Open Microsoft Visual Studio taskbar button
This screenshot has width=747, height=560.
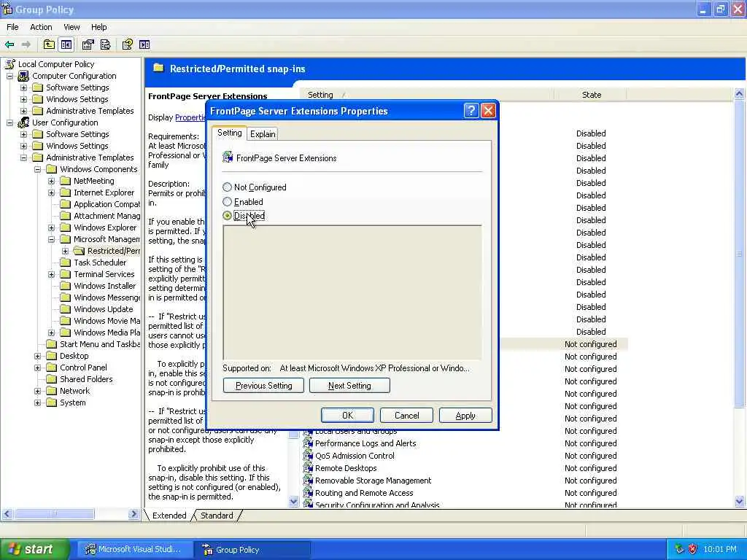click(134, 550)
